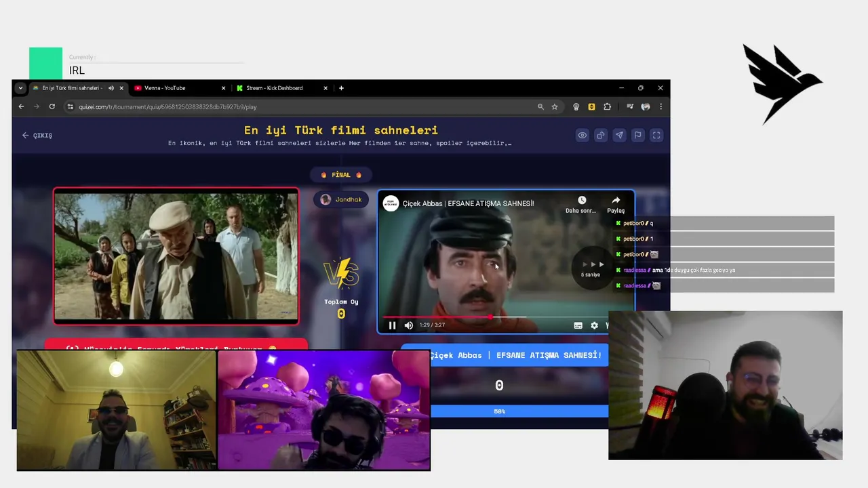This screenshot has width=868, height=488.
Task: Open the Chrome three-dot menu
Action: click(x=660, y=106)
